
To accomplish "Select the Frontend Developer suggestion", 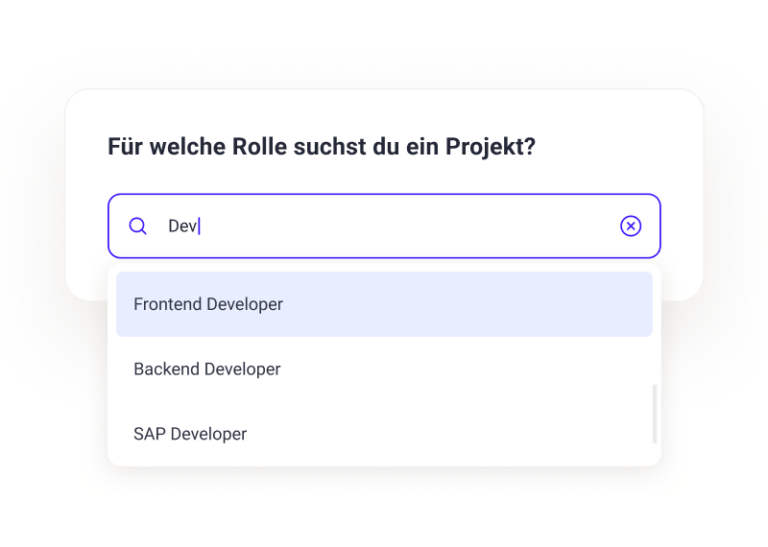I will click(384, 304).
